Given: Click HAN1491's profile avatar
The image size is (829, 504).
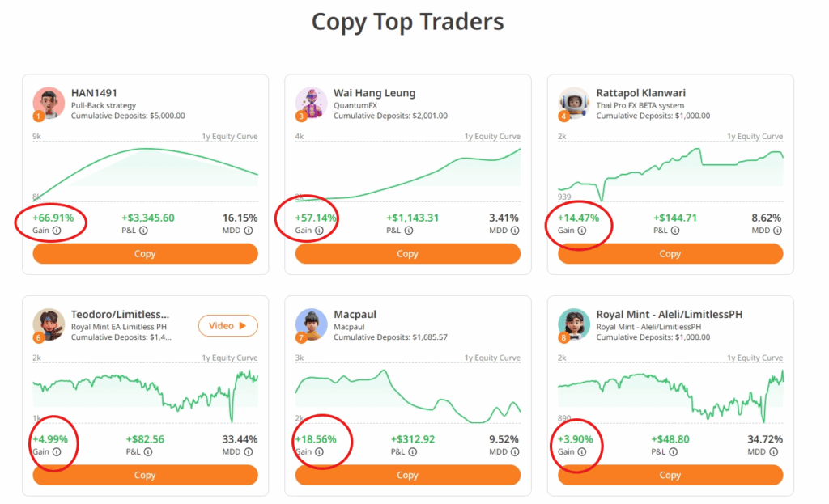Looking at the screenshot, I should (49, 104).
